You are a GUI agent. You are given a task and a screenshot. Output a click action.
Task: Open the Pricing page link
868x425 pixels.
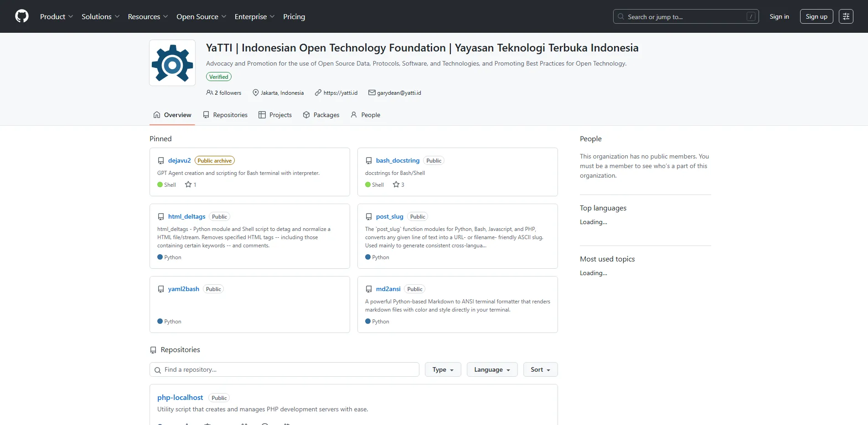pos(294,16)
